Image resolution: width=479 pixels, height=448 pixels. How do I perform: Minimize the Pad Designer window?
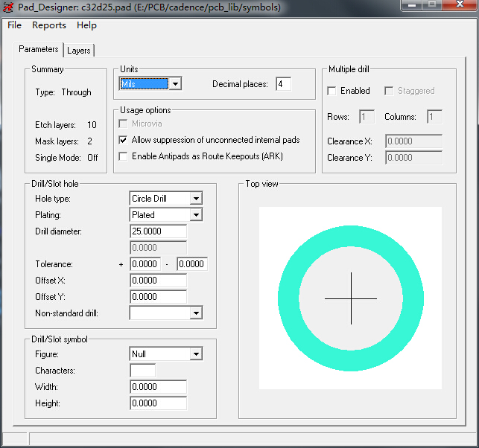[412, 5]
